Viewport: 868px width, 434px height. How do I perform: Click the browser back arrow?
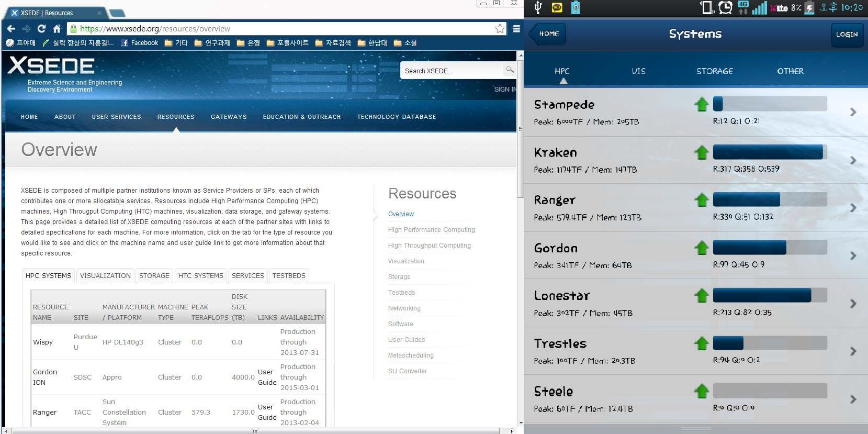(11, 28)
